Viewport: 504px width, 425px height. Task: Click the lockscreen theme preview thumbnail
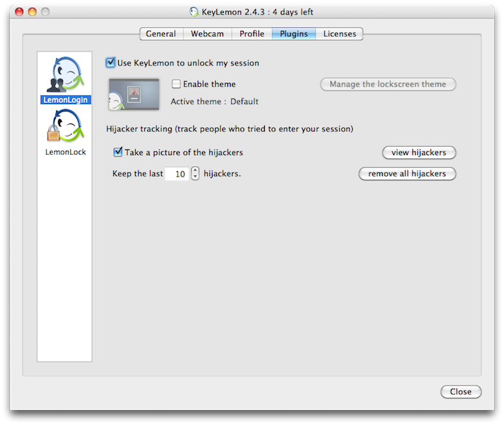(134, 94)
